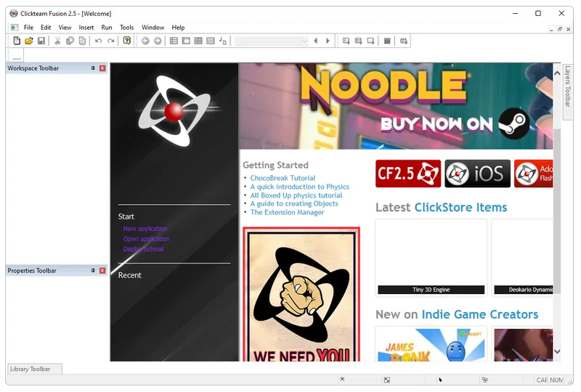Viewport: 581px width, 392px height.
Task: Open the We Need You poster
Action: pyautogui.click(x=301, y=294)
